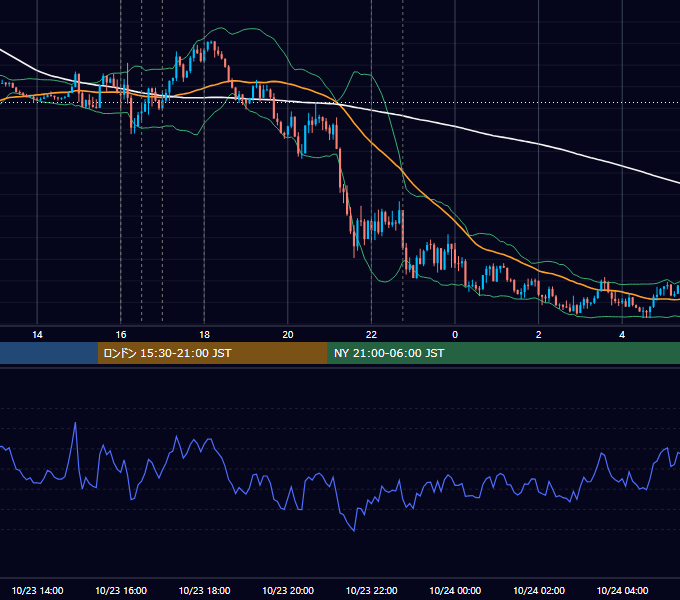Viewport: 680px width, 600px height.
Task: Click hour label 2 on price chart axis
Action: tap(539, 335)
